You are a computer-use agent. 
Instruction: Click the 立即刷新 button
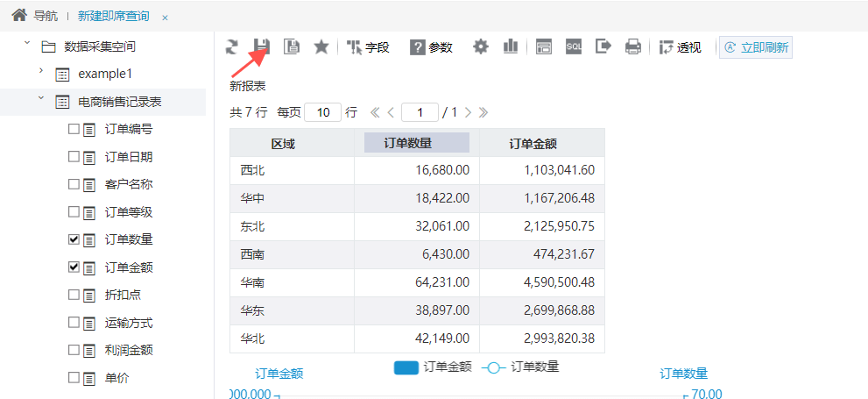(x=756, y=47)
